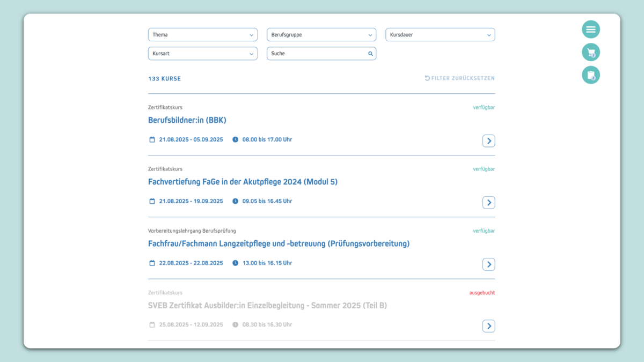Image resolution: width=644 pixels, height=362 pixels.
Task: Expand the Thema dropdown
Action: pos(202,35)
